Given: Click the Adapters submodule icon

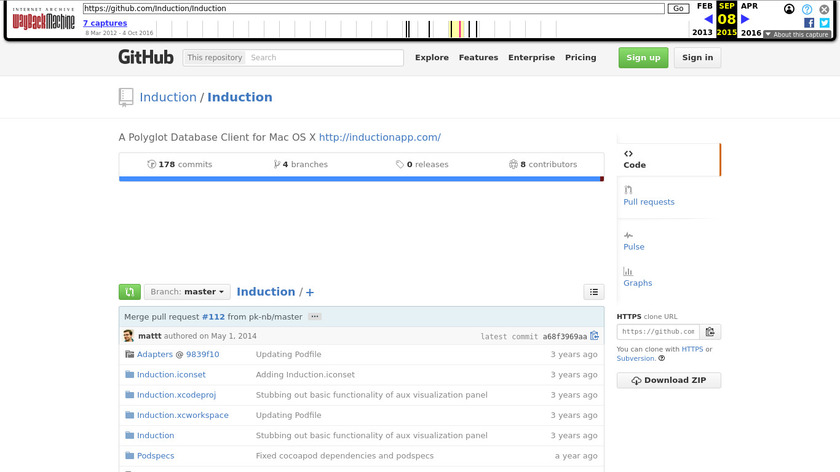Looking at the screenshot, I should (x=129, y=354).
